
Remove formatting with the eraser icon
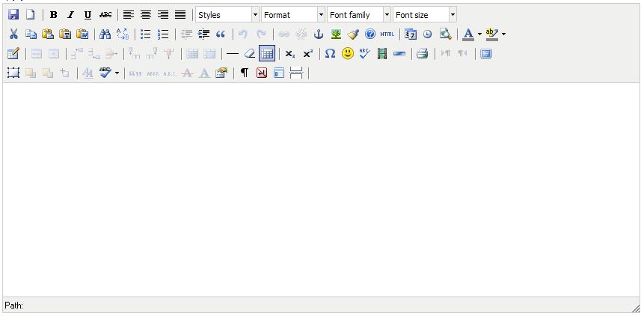coord(250,53)
